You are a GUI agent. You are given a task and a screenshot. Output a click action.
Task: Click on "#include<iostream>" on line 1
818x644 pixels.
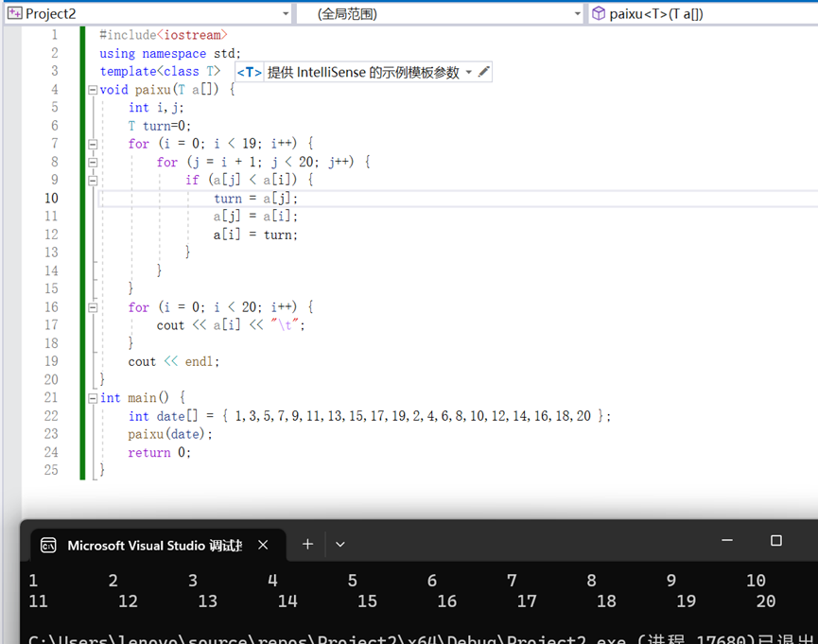[x=164, y=35]
